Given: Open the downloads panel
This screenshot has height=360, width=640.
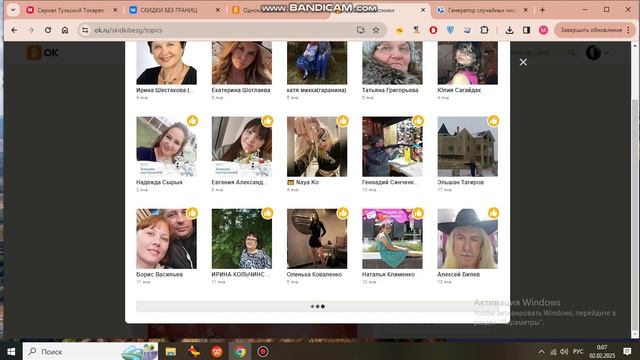Looking at the screenshot, I should [509, 30].
